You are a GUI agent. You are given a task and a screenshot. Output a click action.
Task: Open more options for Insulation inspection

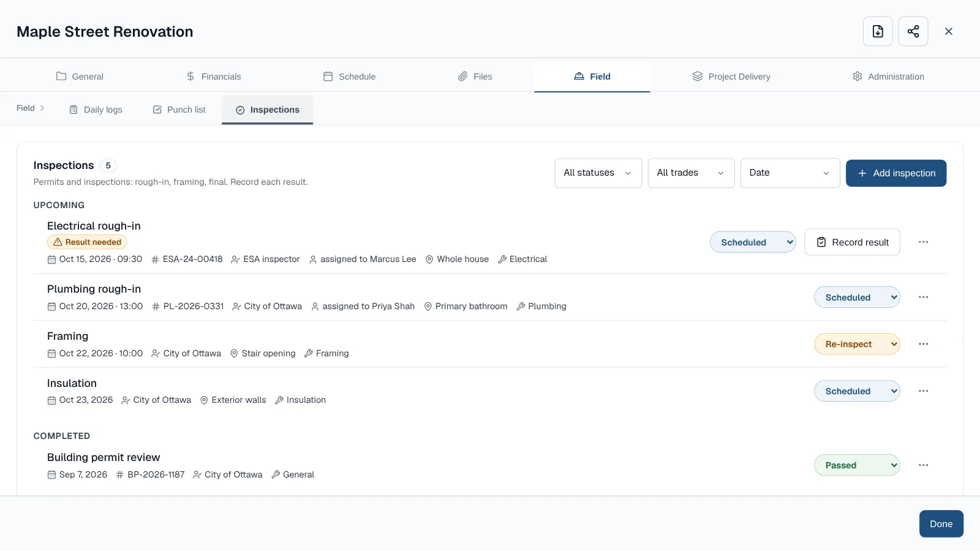[924, 391]
